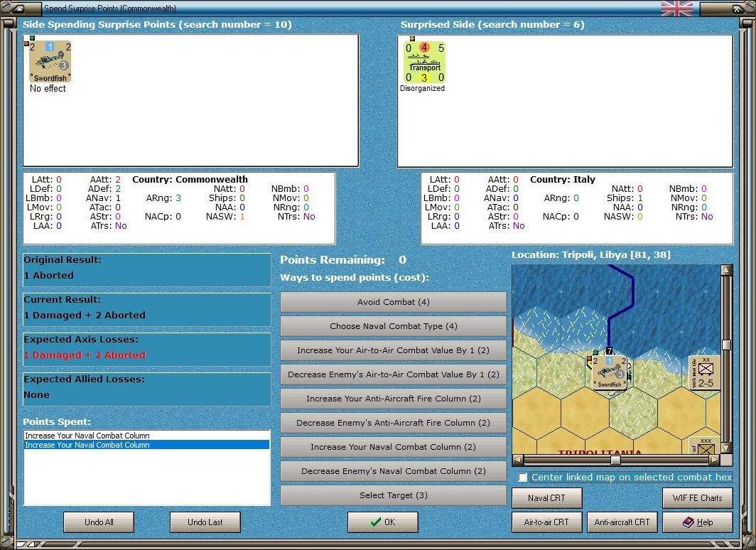Click the Swordfish unit on the map
Screen dimensions: 756x550
click(x=608, y=372)
